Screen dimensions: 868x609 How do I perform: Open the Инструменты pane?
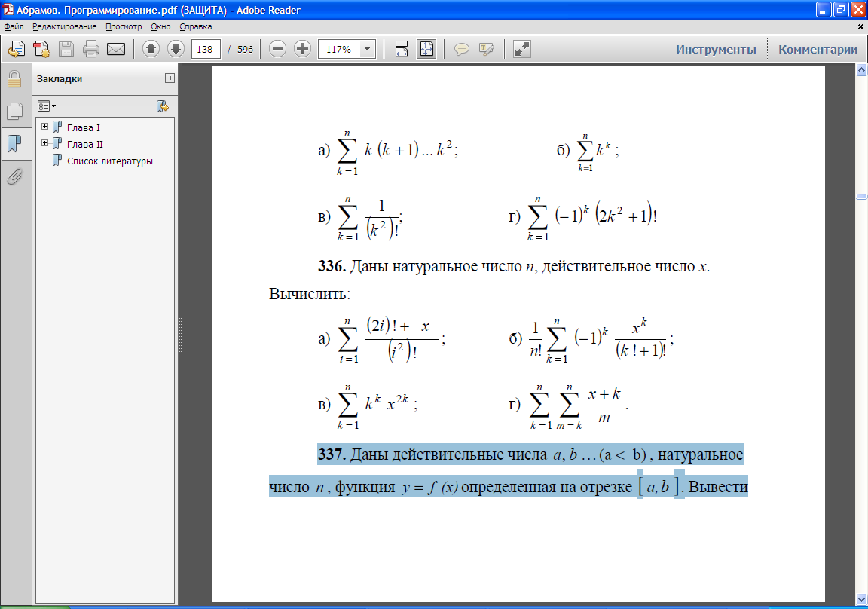tap(716, 49)
